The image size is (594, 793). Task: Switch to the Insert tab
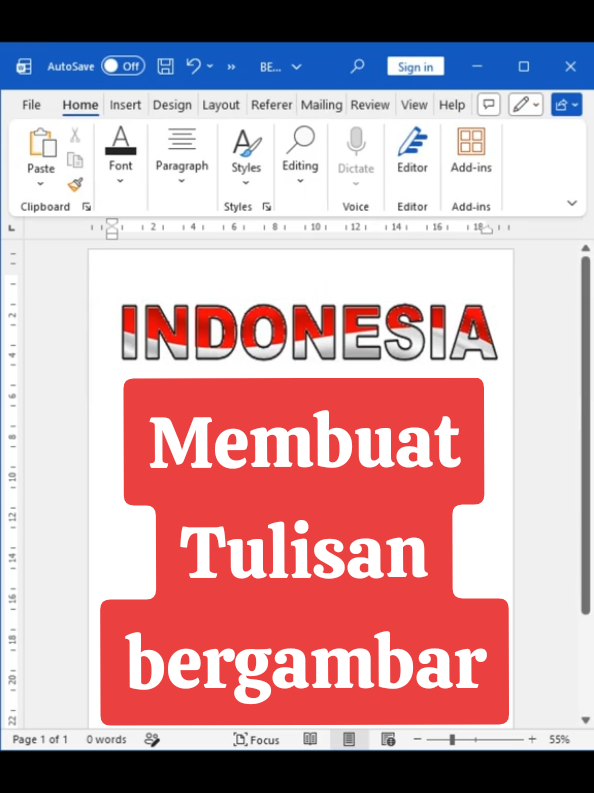click(125, 105)
